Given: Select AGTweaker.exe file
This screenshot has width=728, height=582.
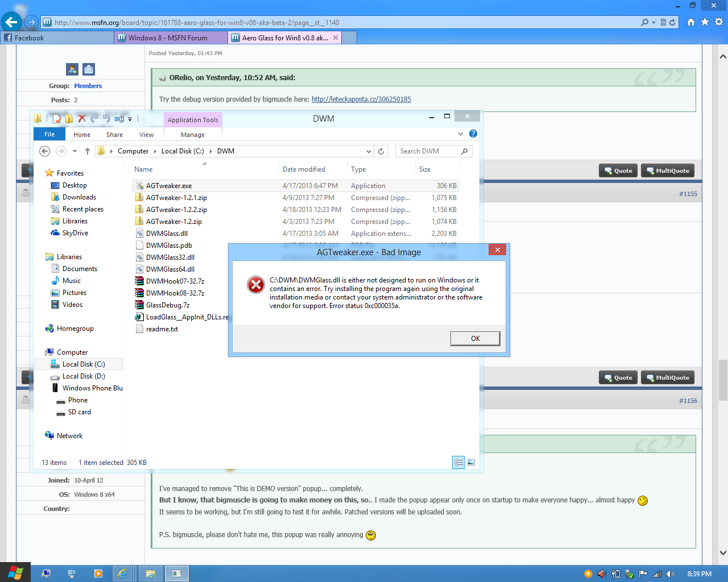Looking at the screenshot, I should click(x=169, y=186).
